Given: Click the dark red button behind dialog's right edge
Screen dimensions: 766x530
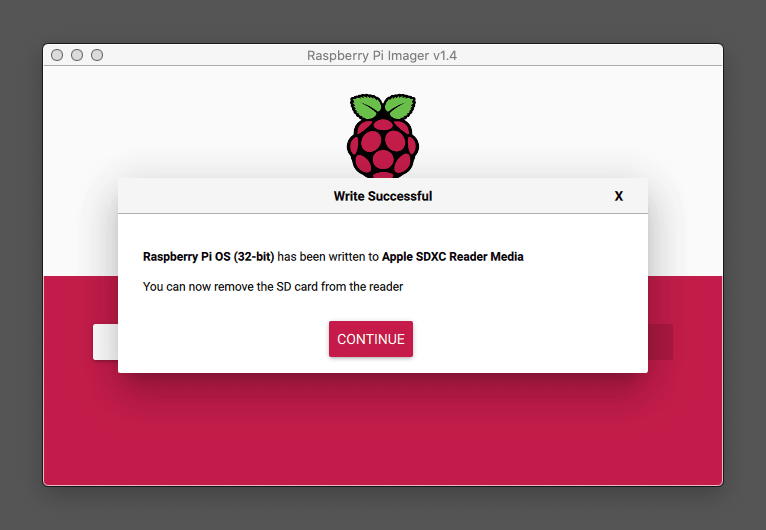Looking at the screenshot, I should click(660, 342).
